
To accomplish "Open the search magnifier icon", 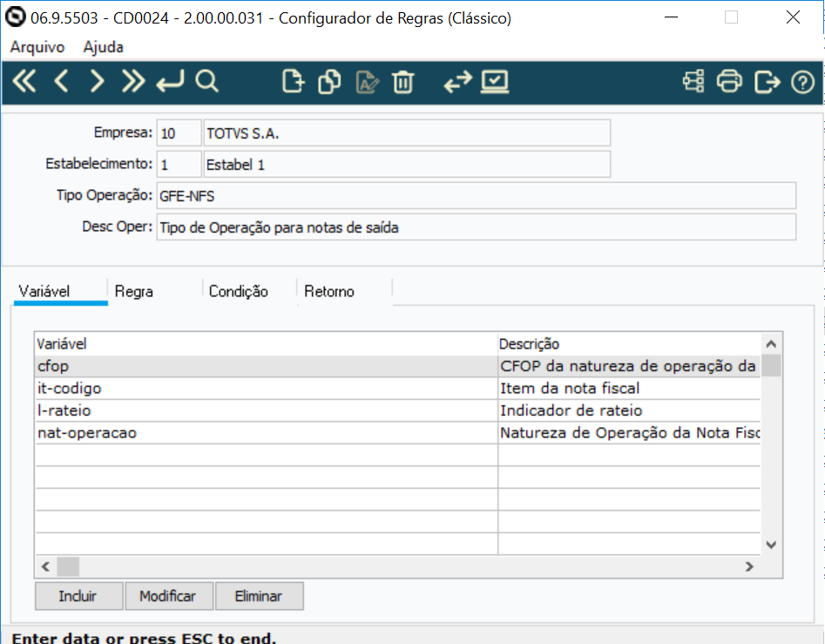I will pos(206,82).
